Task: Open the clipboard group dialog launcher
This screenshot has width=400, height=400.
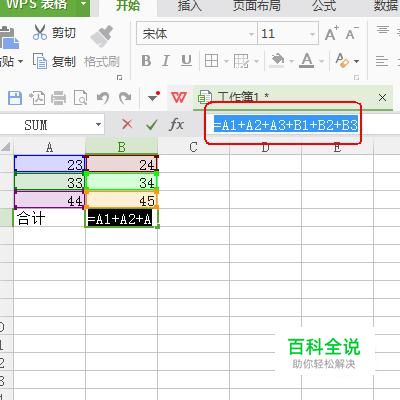Action: tap(119, 77)
